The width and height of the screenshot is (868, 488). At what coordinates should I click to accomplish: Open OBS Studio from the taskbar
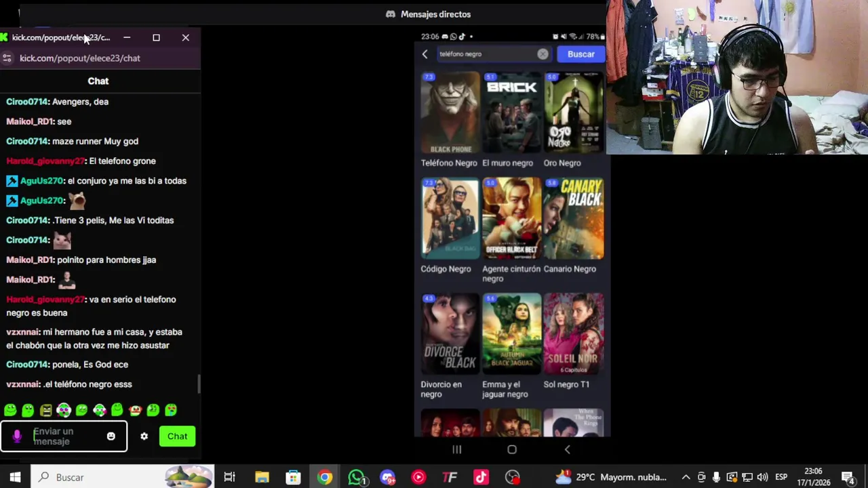point(512,477)
